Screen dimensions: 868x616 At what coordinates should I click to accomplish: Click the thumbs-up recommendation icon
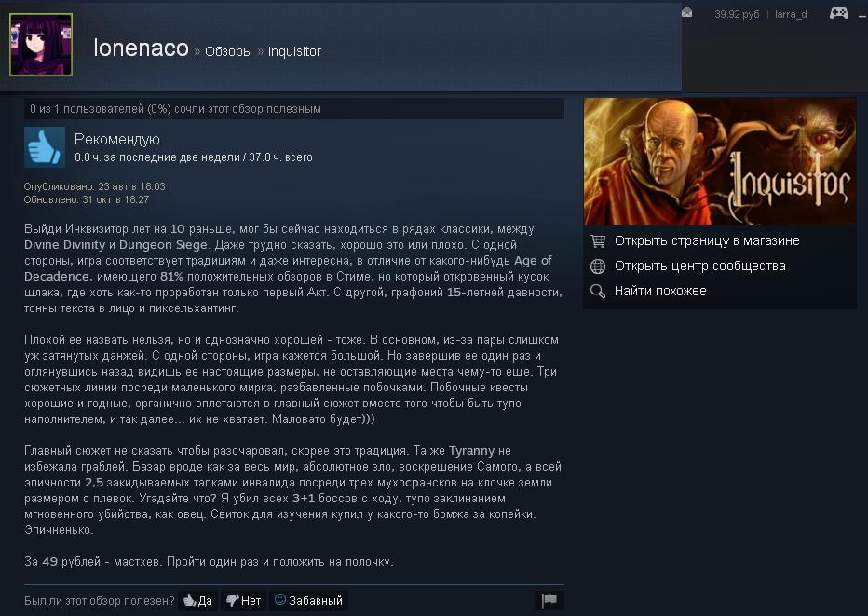[45, 147]
